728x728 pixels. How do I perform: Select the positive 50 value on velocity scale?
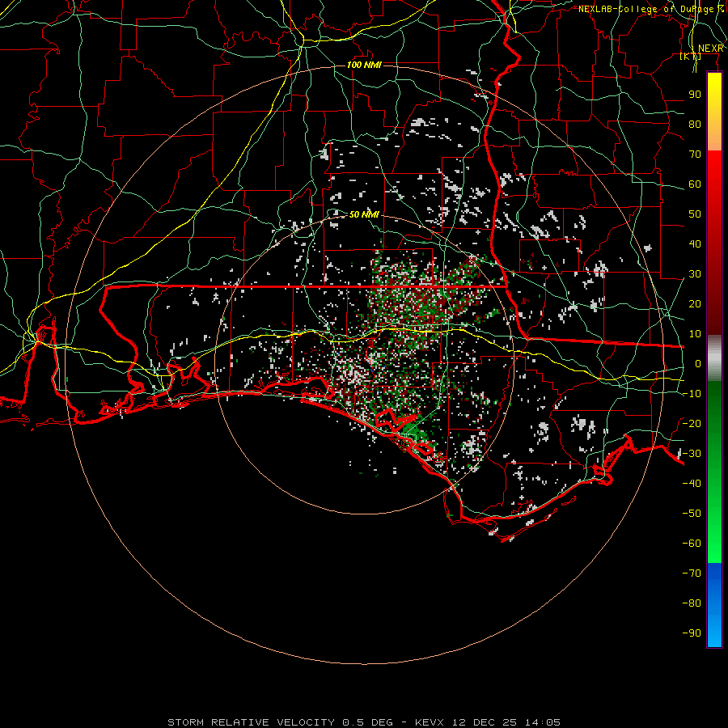pos(695,214)
